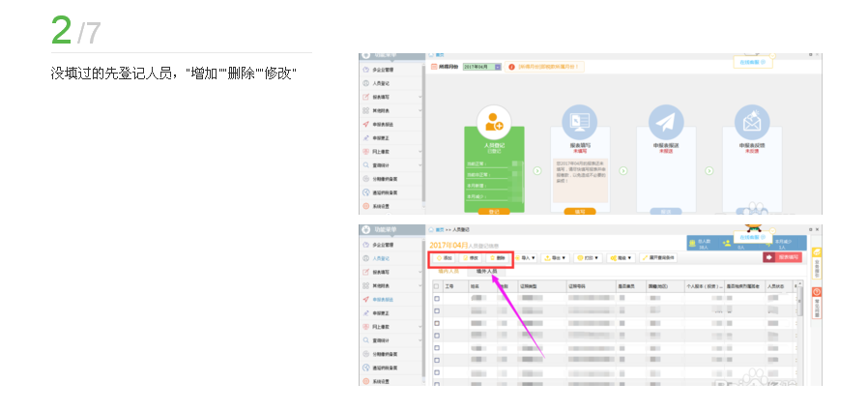Image resolution: width=868 pixels, height=412 pixels.
Task: Click the 申报表反馈 envelope icon
Action: [x=750, y=122]
